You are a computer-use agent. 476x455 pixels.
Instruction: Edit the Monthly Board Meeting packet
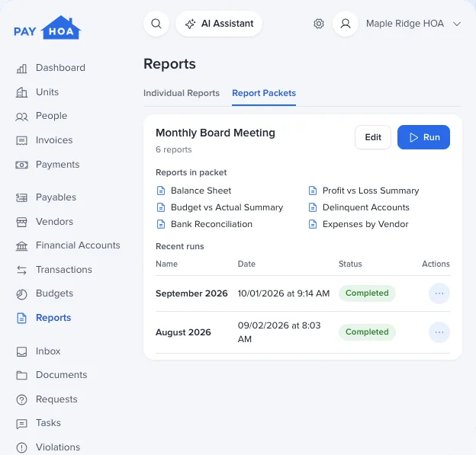(x=373, y=137)
